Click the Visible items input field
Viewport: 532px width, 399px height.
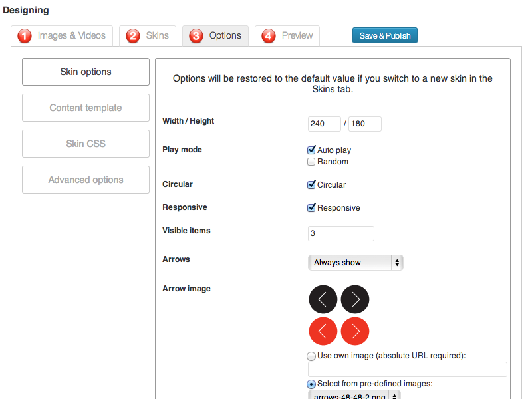point(341,233)
